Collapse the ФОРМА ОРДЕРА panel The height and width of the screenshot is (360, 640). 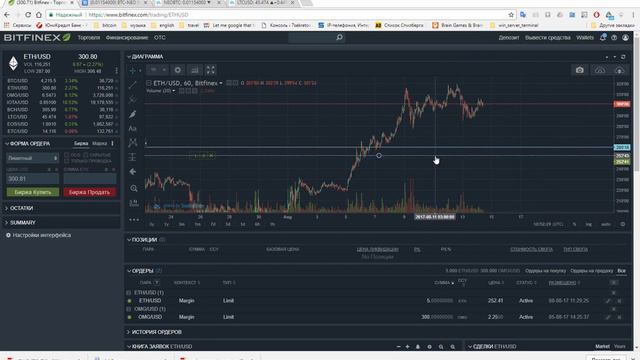pyautogui.click(x=7, y=144)
